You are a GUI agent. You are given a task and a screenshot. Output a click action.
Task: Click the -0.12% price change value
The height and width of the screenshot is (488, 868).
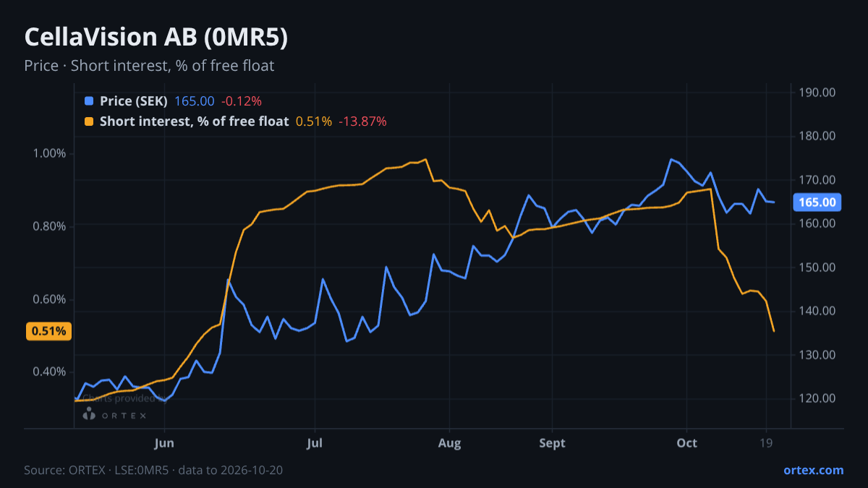(x=241, y=101)
